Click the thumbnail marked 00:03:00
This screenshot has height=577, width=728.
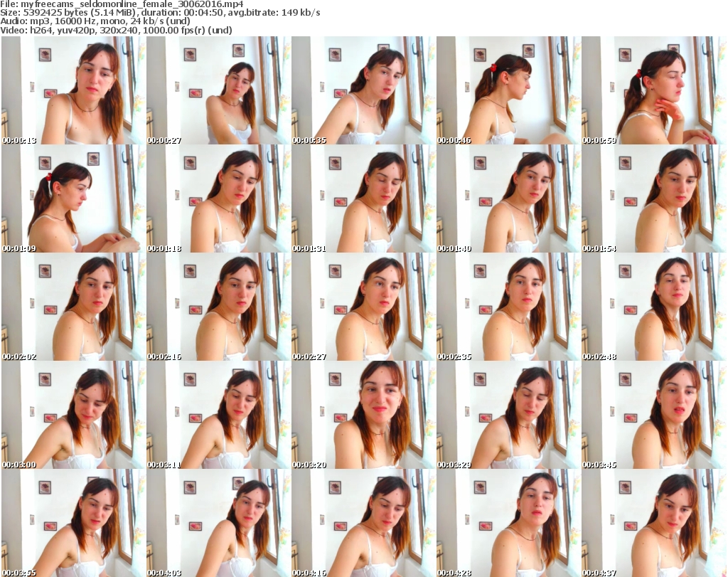tap(73, 415)
